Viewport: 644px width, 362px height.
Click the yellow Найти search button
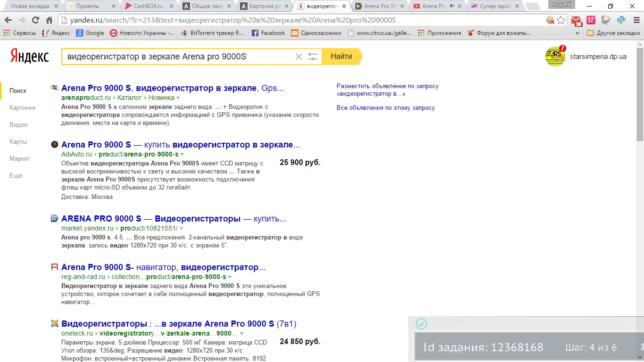[x=342, y=57]
